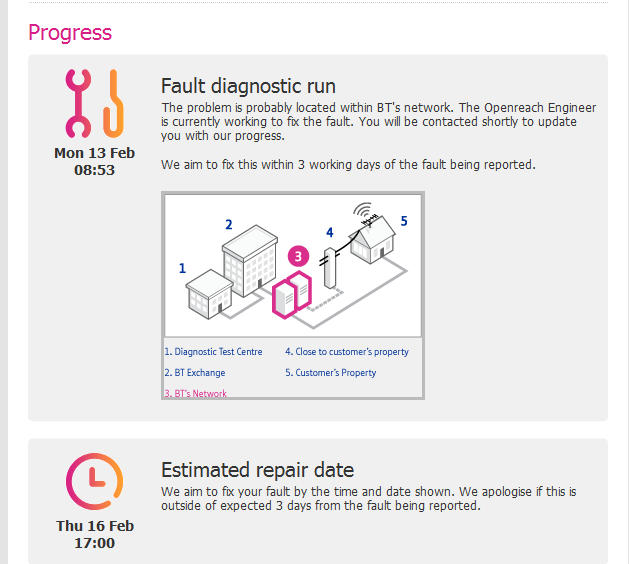Image resolution: width=629 pixels, height=564 pixels.
Task: Select the "Thu 16 Feb 17:00" repair time
Action: [94, 535]
